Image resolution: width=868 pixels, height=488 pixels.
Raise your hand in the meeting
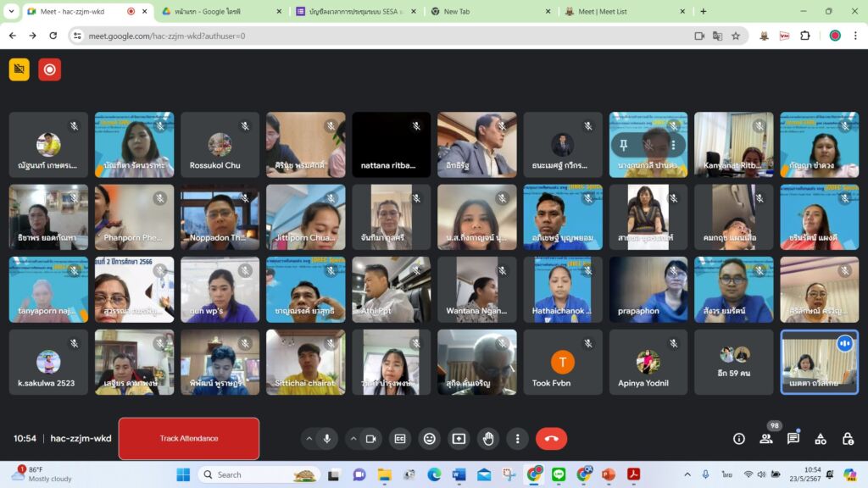488,439
